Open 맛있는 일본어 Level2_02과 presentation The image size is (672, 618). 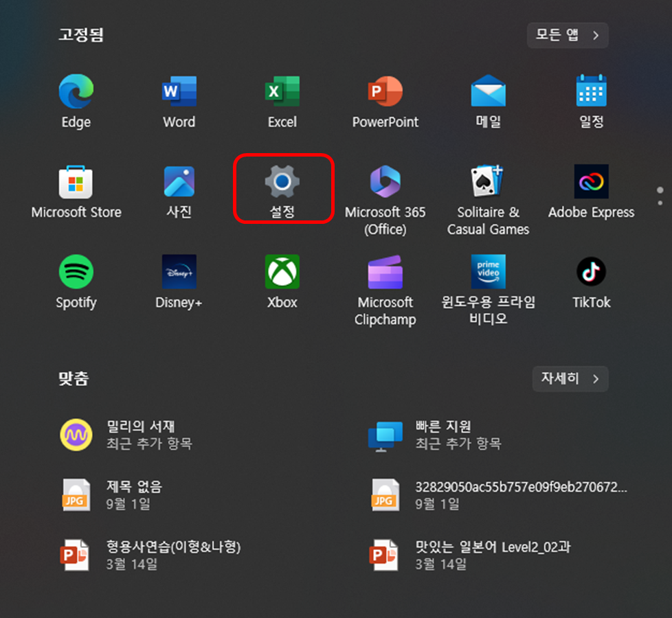(469, 555)
